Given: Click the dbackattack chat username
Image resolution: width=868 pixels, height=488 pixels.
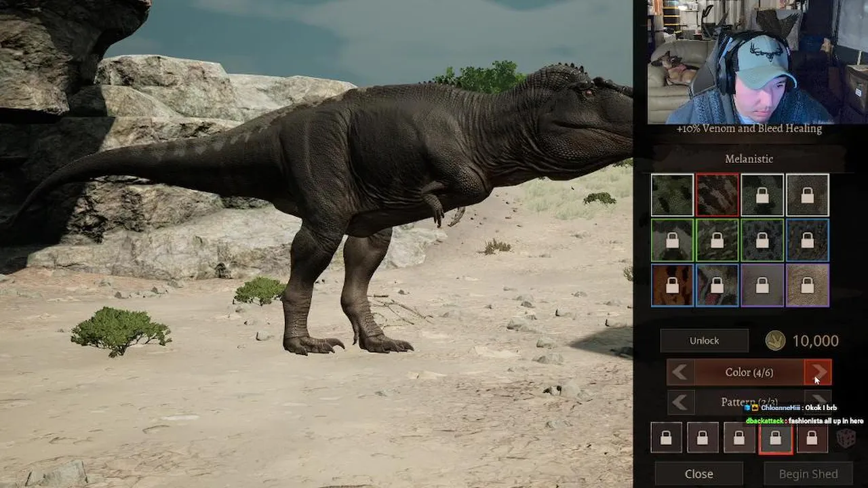Looking at the screenshot, I should pyautogui.click(x=765, y=421).
